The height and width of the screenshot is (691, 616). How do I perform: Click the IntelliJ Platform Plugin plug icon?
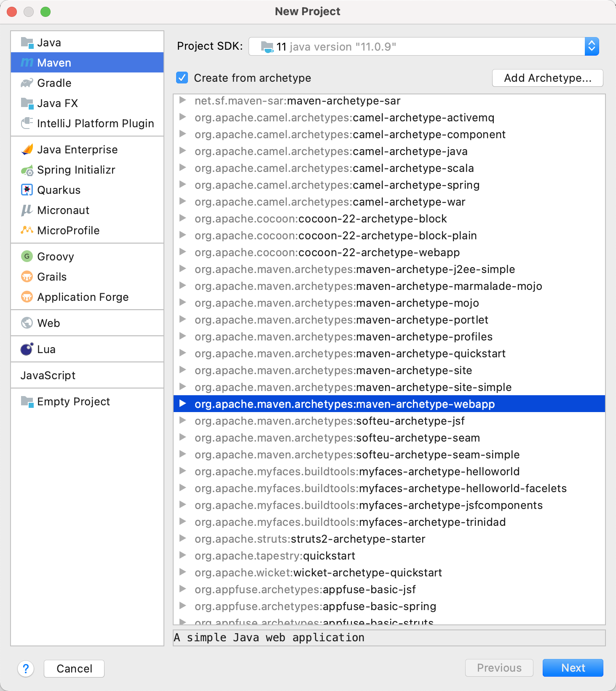[27, 123]
